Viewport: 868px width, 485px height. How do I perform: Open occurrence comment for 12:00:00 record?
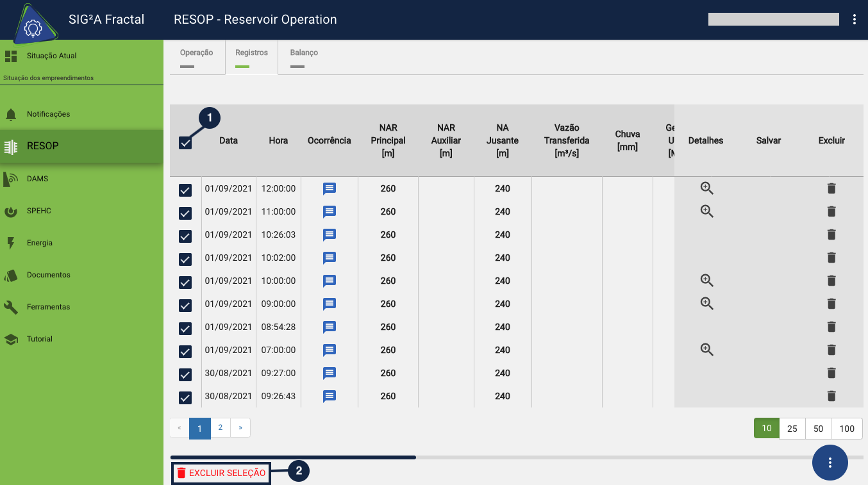(x=330, y=189)
